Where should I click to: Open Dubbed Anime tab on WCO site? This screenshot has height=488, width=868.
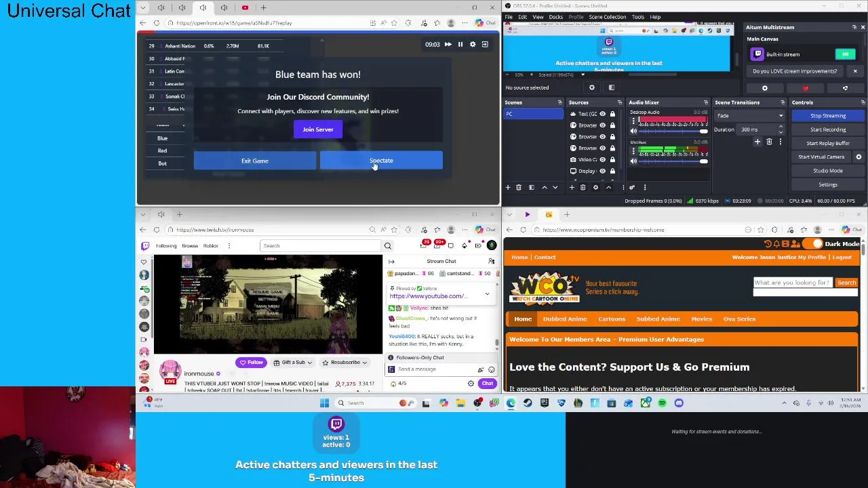[x=565, y=319]
